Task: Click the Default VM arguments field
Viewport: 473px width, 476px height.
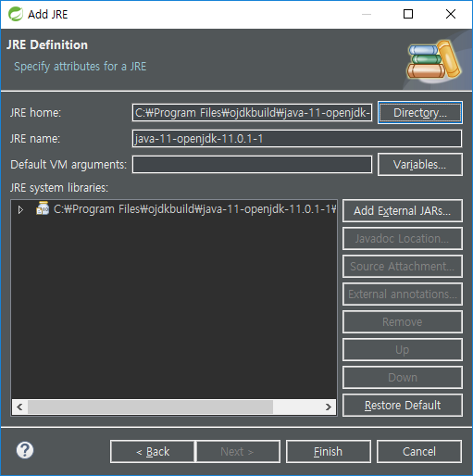Action: tap(252, 165)
